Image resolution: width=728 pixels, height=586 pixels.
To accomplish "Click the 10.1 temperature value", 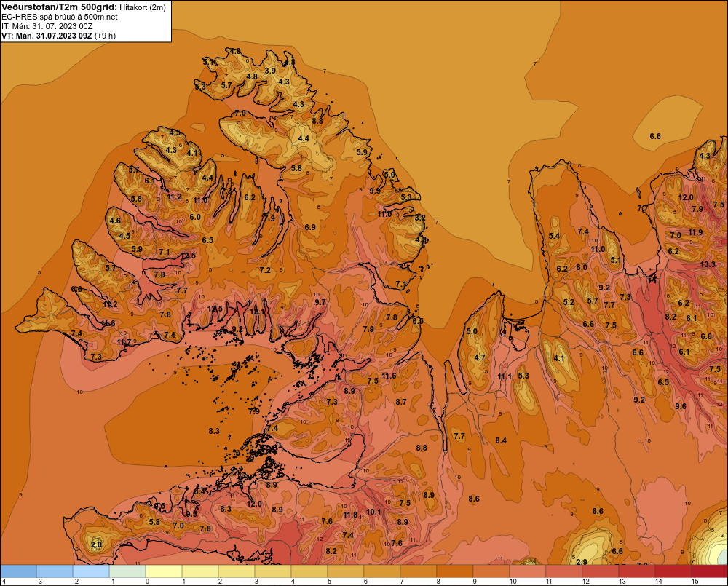I will (x=373, y=512).
